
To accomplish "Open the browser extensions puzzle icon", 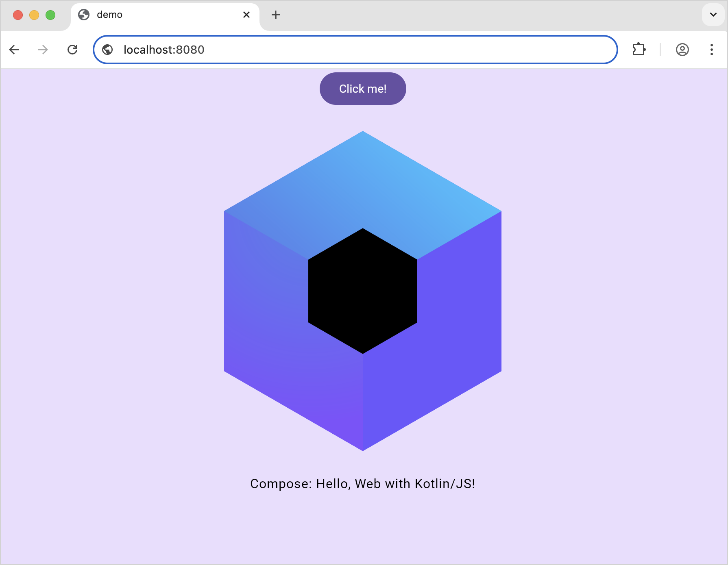I will 639,50.
